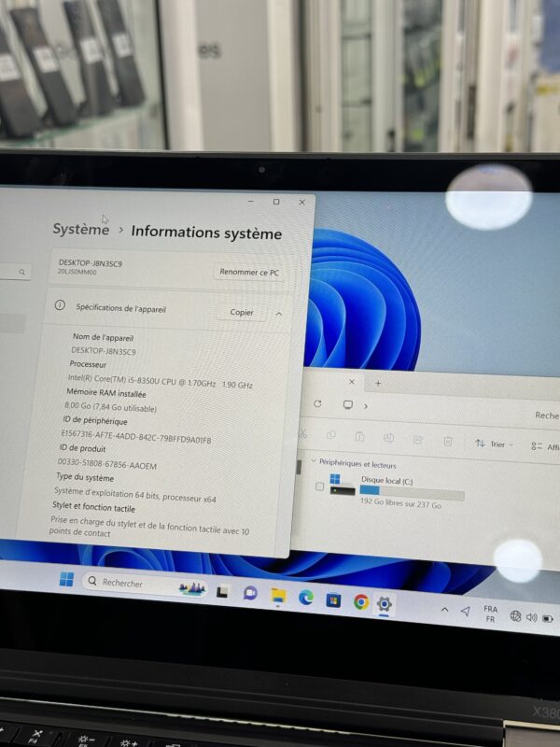Image resolution: width=560 pixels, height=747 pixels.
Task: Open the Trier sort dropdown
Action: (494, 444)
